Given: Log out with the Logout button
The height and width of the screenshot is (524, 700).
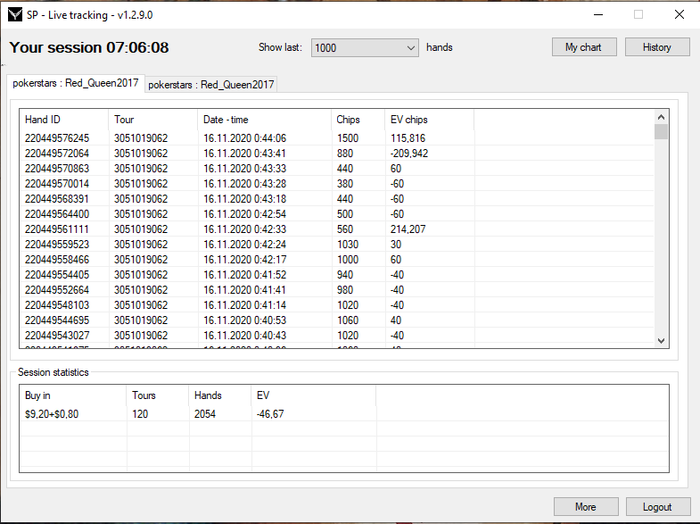Looking at the screenshot, I should [658, 507].
